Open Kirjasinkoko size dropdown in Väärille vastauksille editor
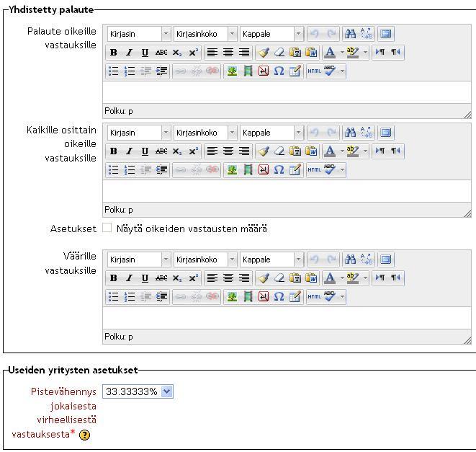Viewport: 476px width, 452px height. tap(205, 260)
